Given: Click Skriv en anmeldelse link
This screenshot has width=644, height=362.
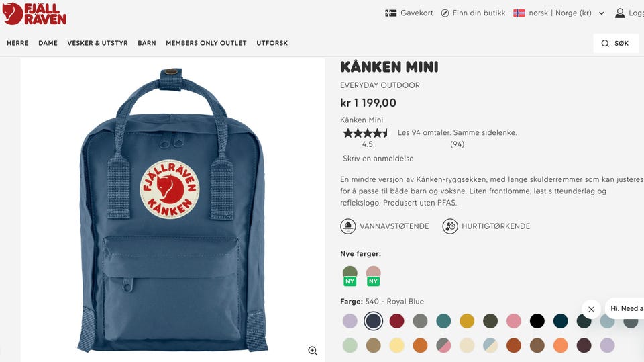Looking at the screenshot, I should click(x=378, y=159).
